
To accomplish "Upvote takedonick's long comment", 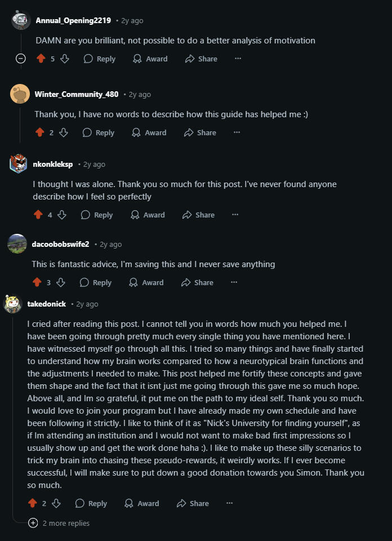I will click(x=32, y=503).
